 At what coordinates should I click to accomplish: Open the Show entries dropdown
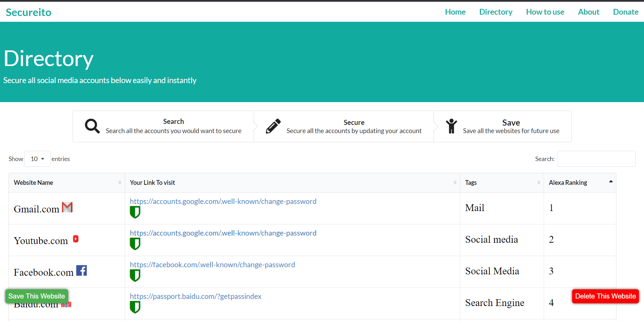[37, 159]
